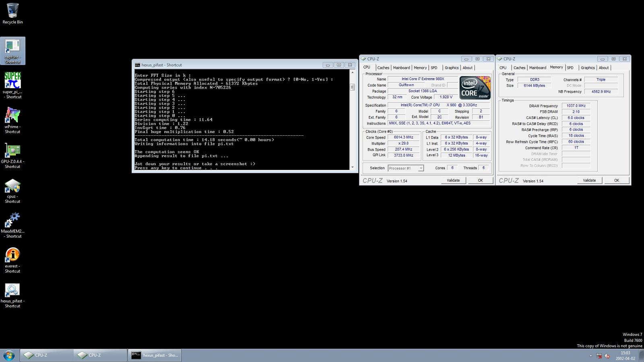Show hidden tray icons arrow

click(x=590, y=356)
